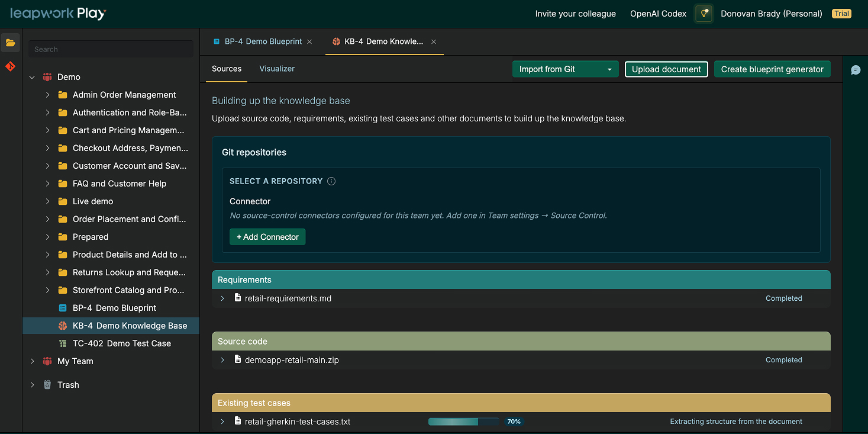868x434 pixels.
Task: Click file icon of retail-requirements.md
Action: 238,298
